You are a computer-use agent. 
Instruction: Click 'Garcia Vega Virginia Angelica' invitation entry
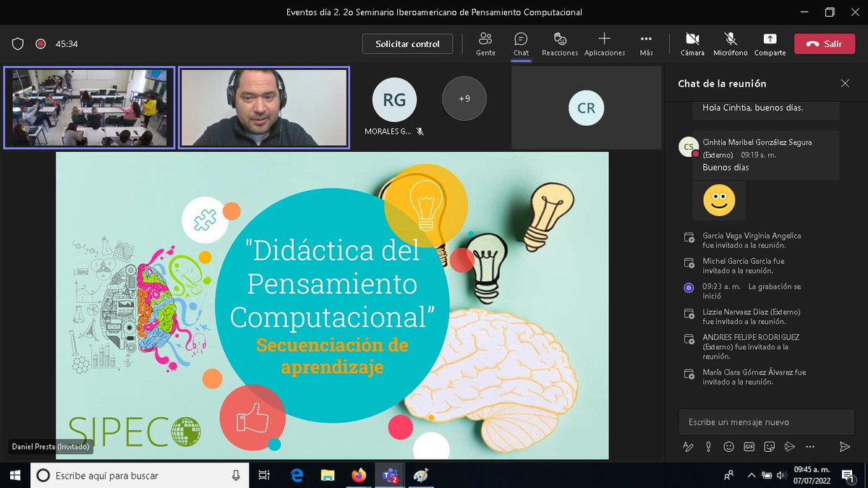752,240
